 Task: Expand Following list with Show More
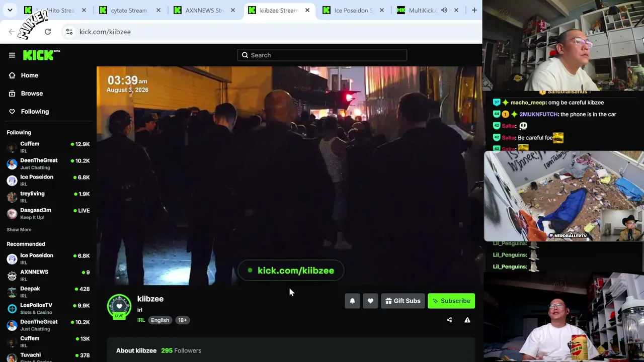[19, 230]
